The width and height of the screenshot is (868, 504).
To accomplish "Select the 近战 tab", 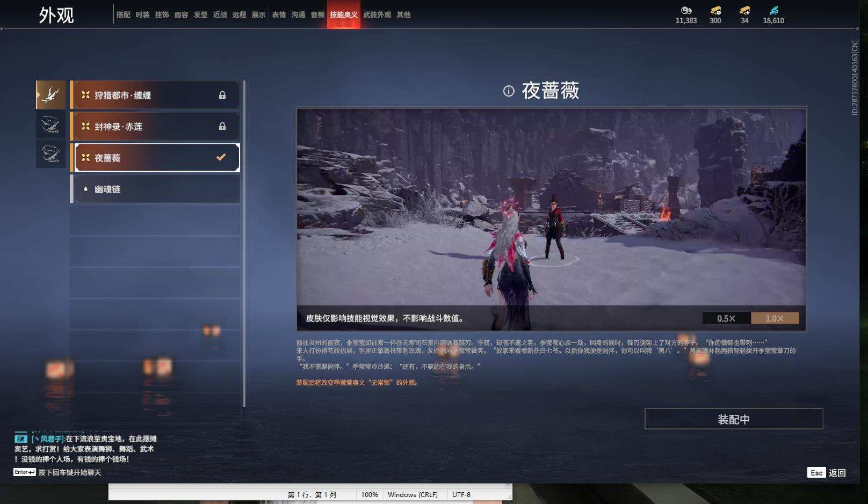I will pos(220,14).
